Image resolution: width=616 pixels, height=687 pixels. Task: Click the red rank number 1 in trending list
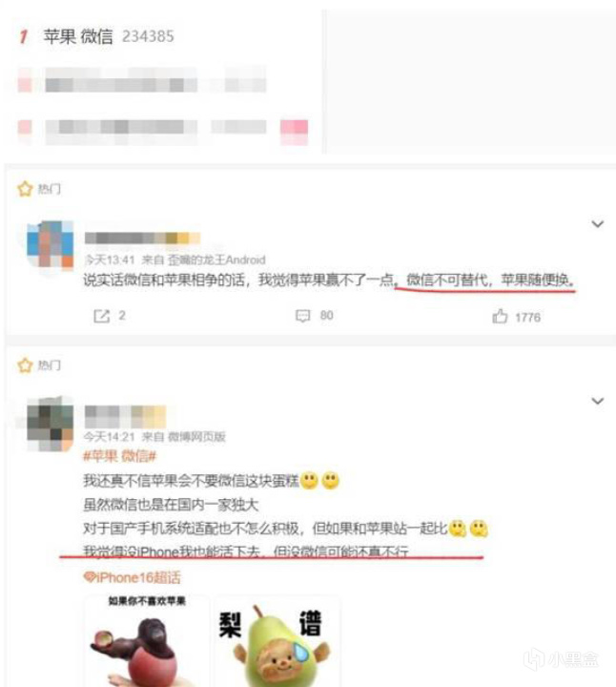(x=24, y=36)
